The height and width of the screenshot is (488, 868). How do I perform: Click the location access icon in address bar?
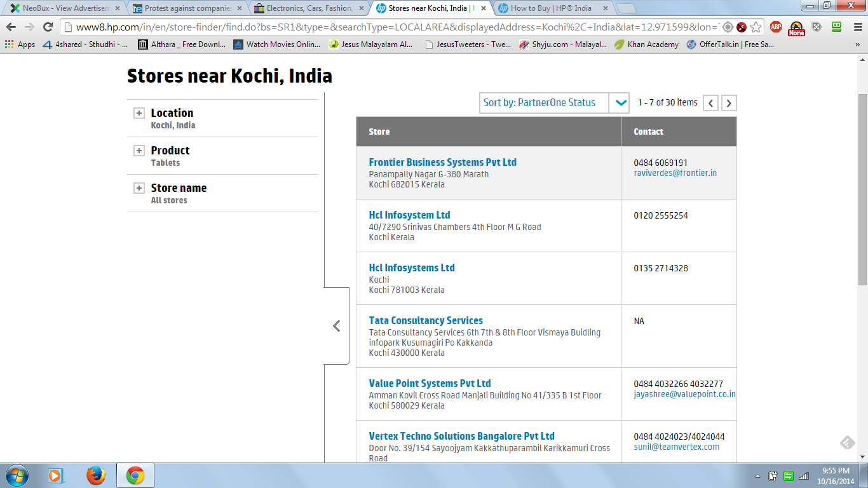click(x=728, y=27)
